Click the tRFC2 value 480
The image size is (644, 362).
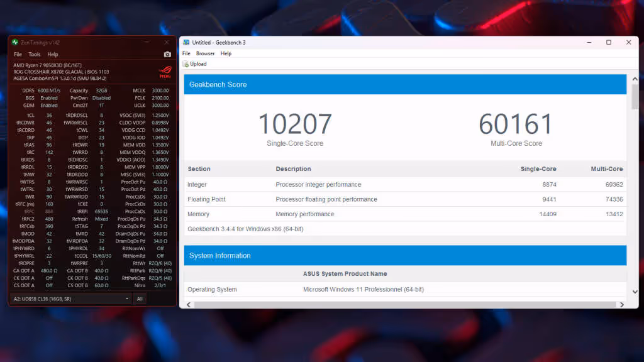(x=49, y=219)
